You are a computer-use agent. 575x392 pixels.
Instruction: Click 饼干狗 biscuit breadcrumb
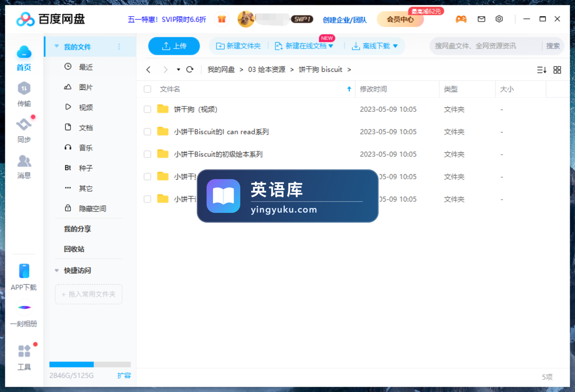tap(321, 70)
